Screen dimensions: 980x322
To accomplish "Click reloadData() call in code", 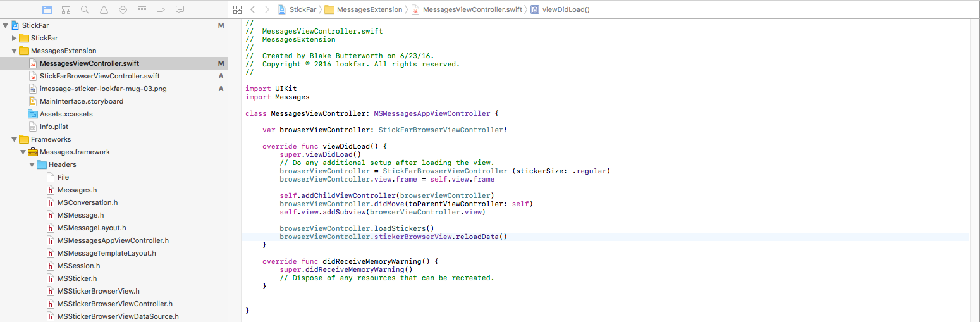I will coord(482,237).
